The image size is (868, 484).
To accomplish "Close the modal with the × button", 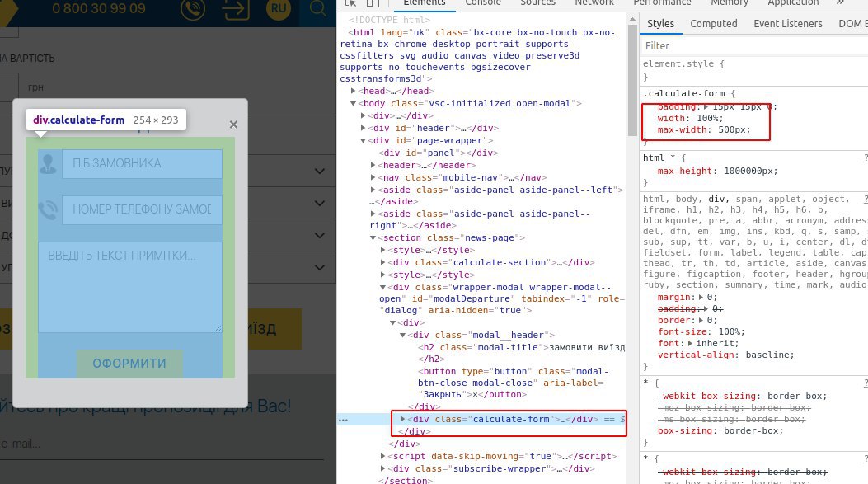I will point(233,125).
